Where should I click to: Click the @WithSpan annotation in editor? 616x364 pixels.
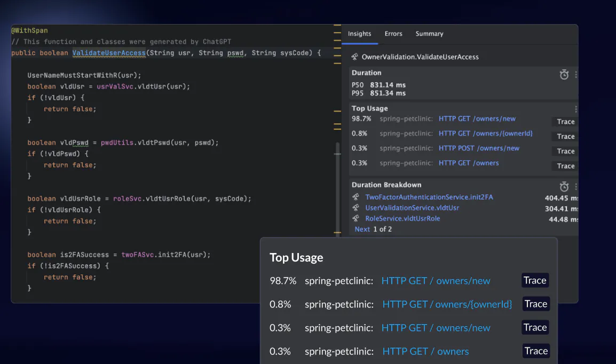click(29, 30)
